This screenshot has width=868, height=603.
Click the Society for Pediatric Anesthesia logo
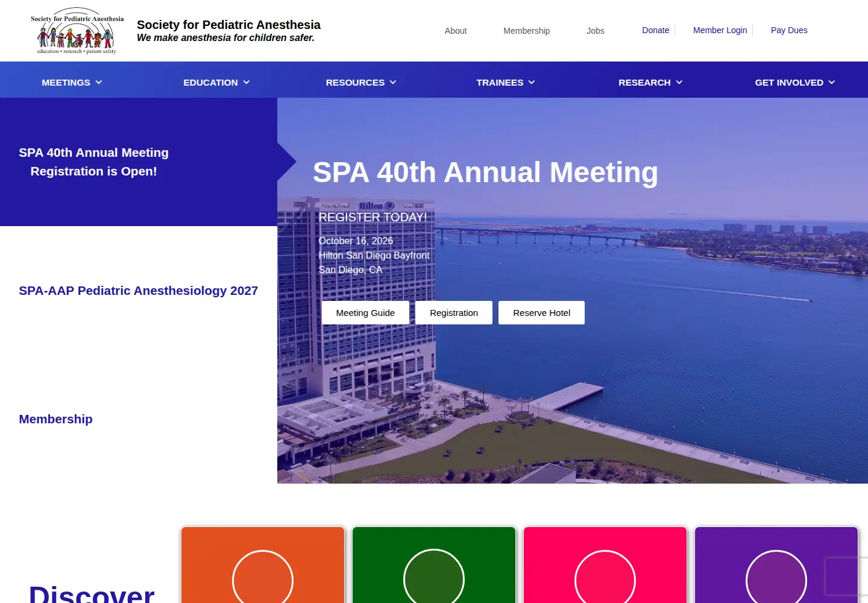pos(77,31)
